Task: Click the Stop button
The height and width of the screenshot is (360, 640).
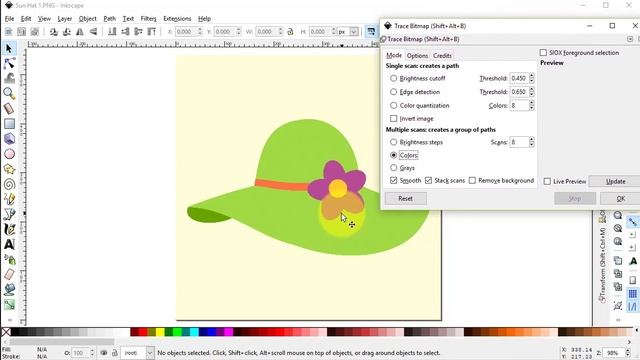Action: coord(575,198)
